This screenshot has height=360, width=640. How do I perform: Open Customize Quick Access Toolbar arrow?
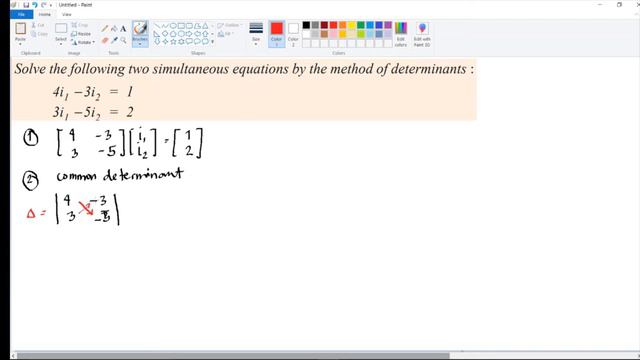point(51,5)
